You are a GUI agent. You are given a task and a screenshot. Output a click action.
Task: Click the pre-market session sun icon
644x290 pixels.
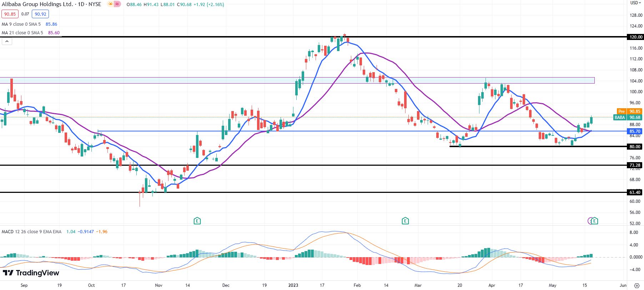pyautogui.click(x=110, y=4)
